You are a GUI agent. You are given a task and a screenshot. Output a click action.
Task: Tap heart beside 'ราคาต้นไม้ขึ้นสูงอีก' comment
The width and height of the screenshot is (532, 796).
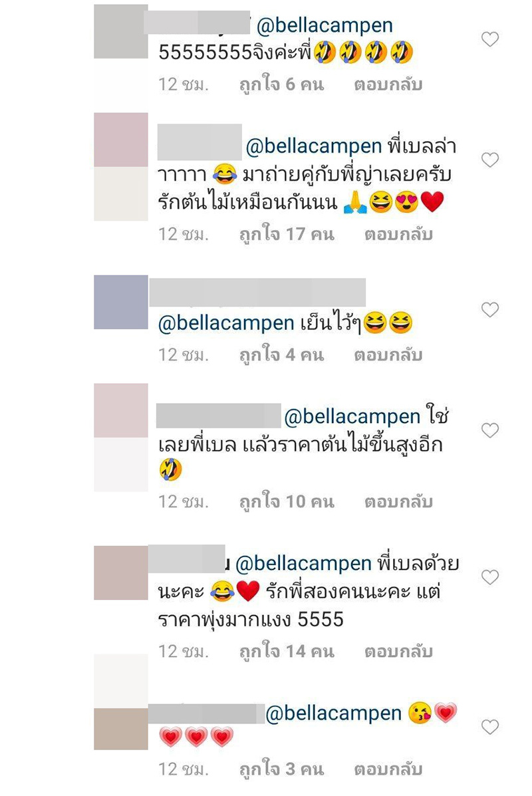[490, 430]
